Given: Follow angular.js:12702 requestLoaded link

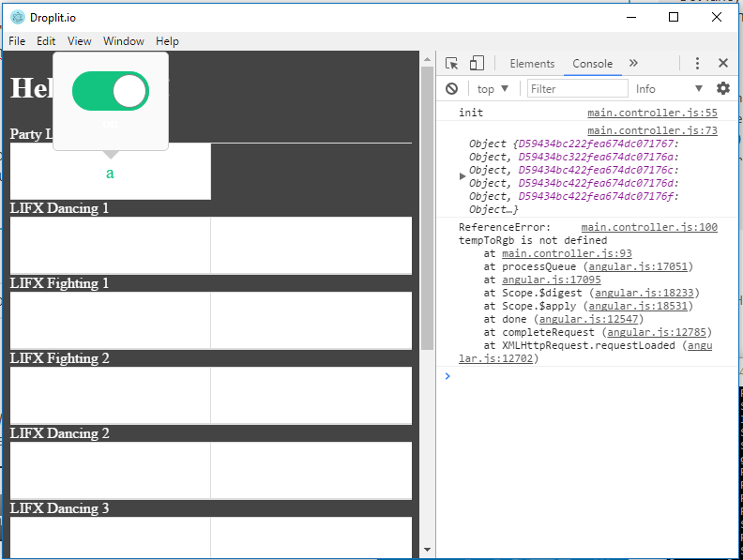Looking at the screenshot, I should [495, 358].
